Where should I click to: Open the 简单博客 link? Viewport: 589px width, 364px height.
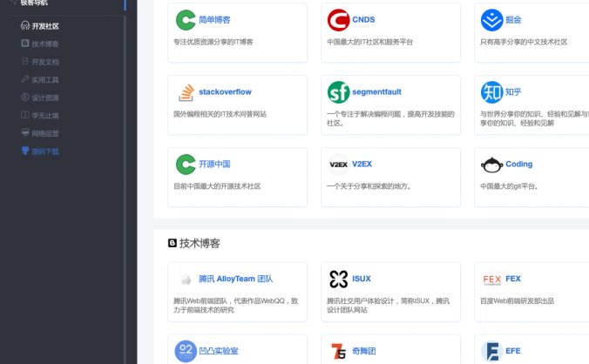coord(214,19)
